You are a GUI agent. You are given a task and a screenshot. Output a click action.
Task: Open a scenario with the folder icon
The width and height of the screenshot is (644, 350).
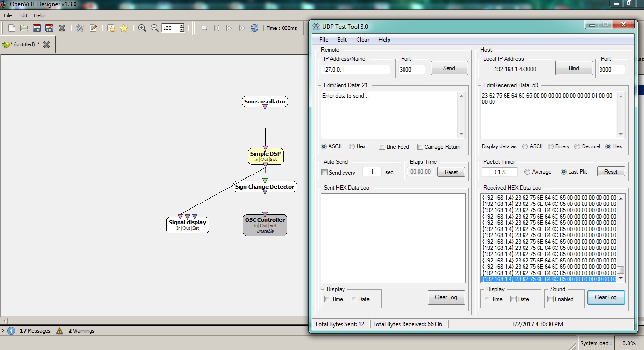(24, 28)
